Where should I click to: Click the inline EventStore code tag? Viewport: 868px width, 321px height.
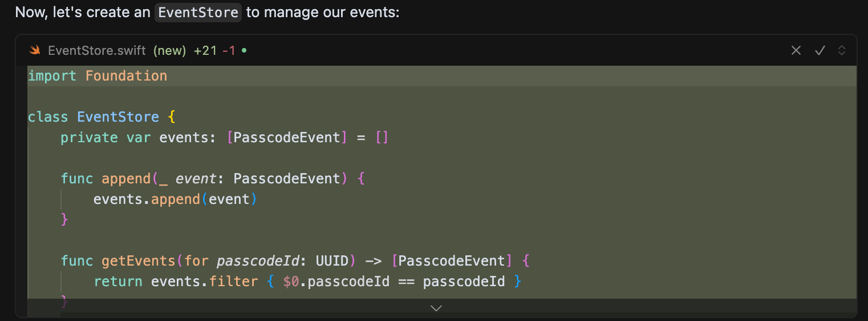pos(198,13)
